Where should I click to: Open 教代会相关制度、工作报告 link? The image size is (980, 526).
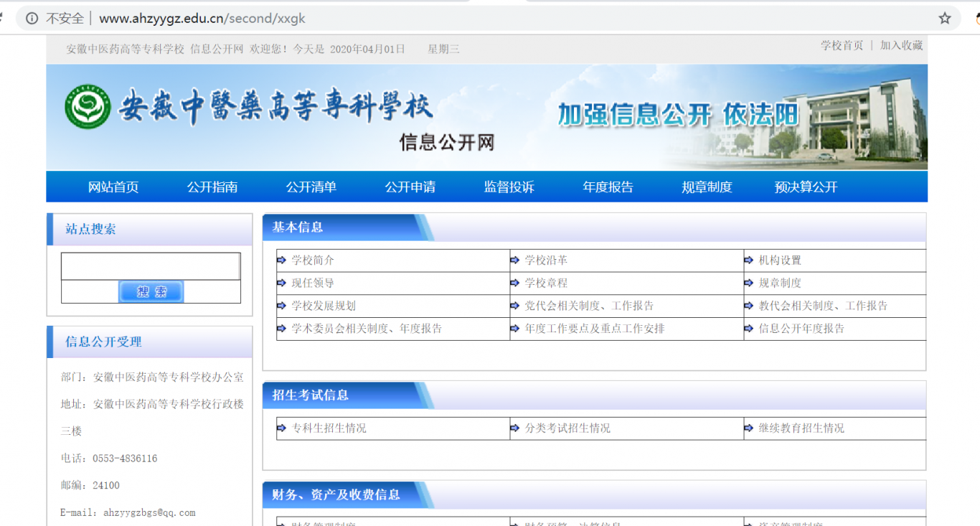[x=823, y=306]
